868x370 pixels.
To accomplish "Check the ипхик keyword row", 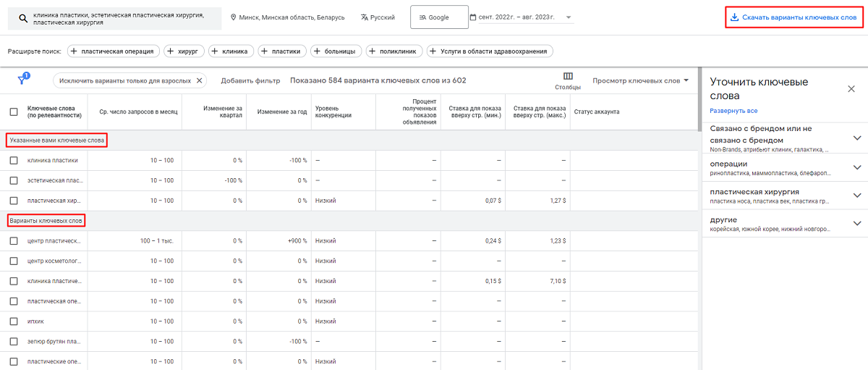I will [14, 321].
